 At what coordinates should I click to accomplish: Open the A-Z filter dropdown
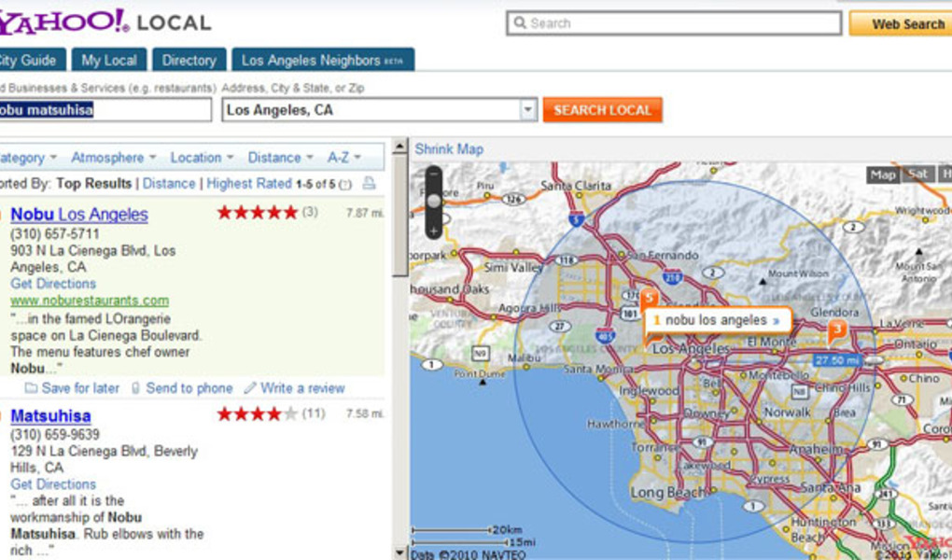343,158
